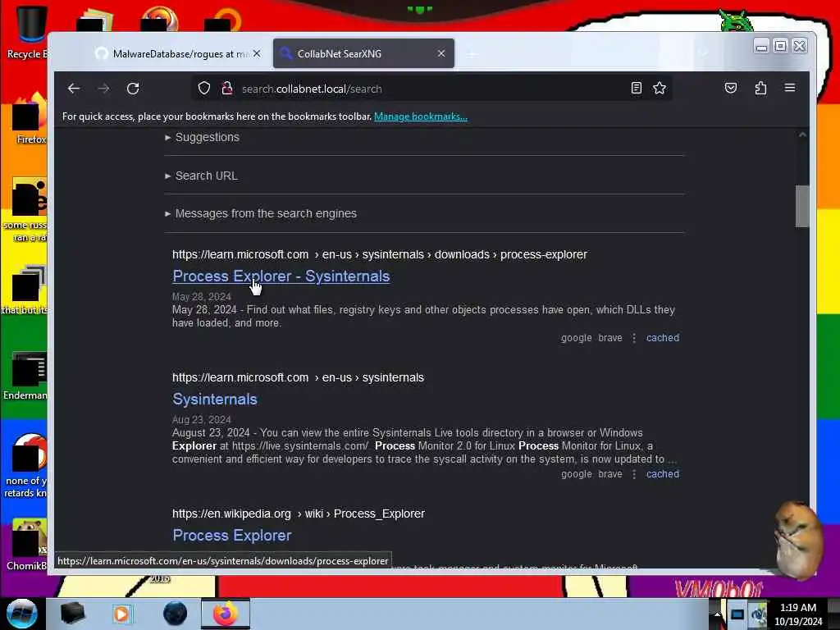Click the google engine label under Process Explorer - Sysinternals
840x630 pixels.
577,338
